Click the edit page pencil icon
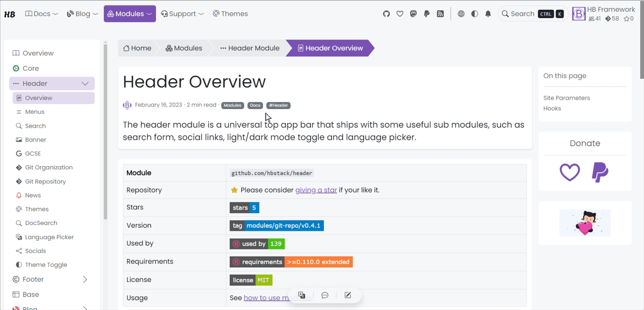 click(347, 295)
